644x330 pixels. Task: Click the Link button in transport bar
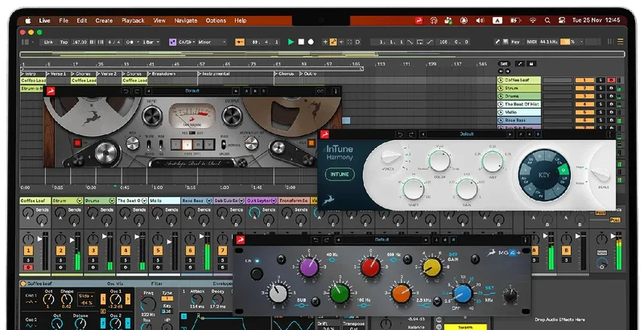(48, 42)
